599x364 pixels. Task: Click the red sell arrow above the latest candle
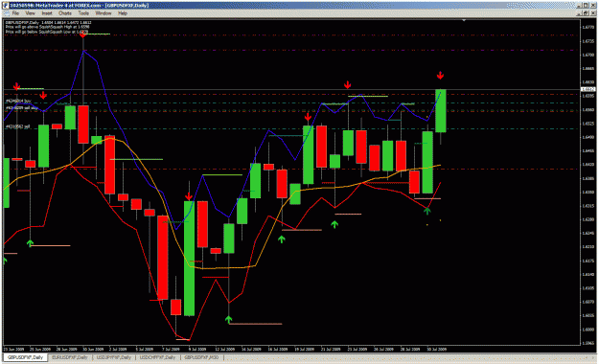click(x=440, y=76)
